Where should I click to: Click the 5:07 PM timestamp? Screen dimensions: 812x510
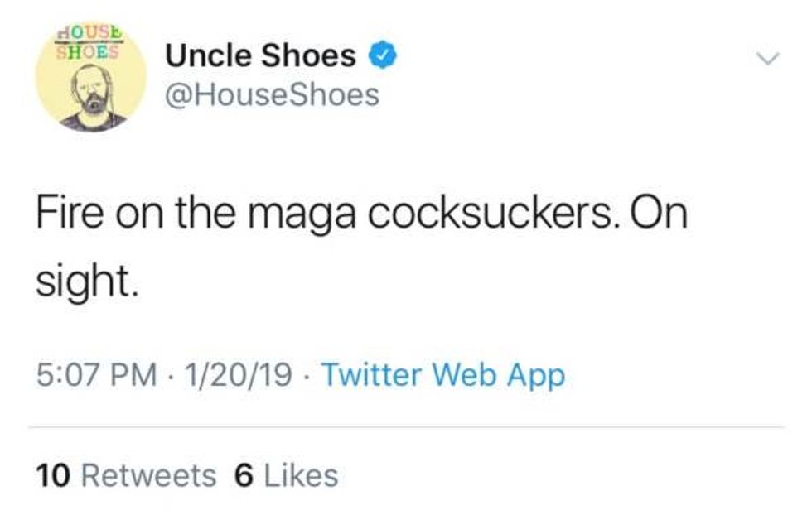click(98, 375)
